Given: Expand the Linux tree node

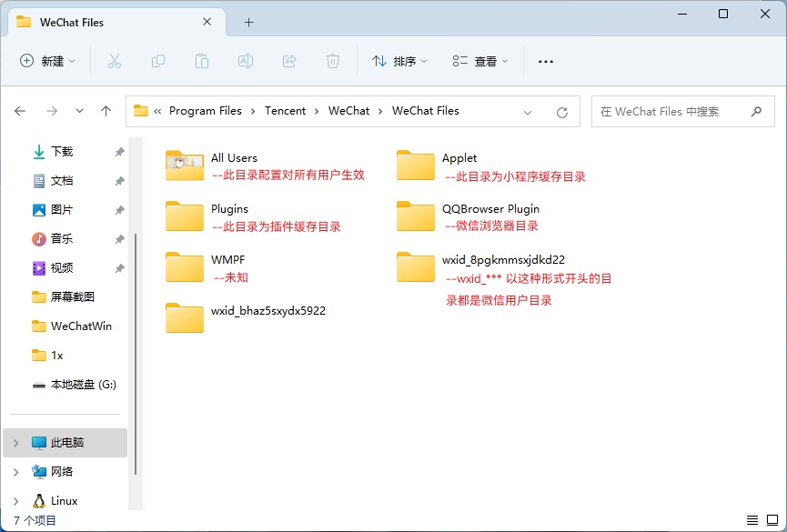Looking at the screenshot, I should point(16,501).
